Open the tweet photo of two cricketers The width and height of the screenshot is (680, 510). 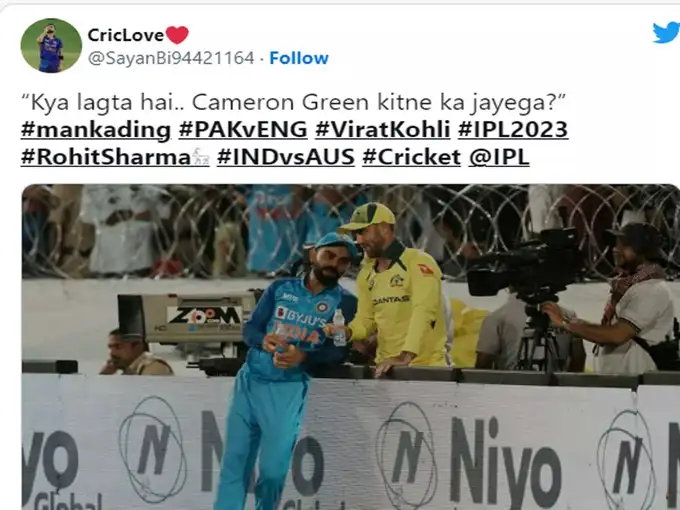(351, 347)
